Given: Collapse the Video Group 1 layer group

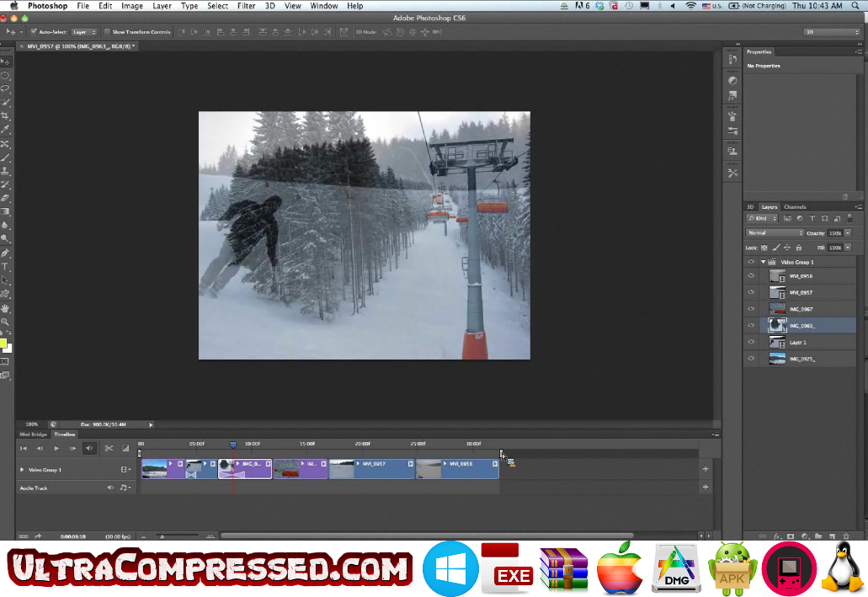Looking at the screenshot, I should (x=763, y=262).
